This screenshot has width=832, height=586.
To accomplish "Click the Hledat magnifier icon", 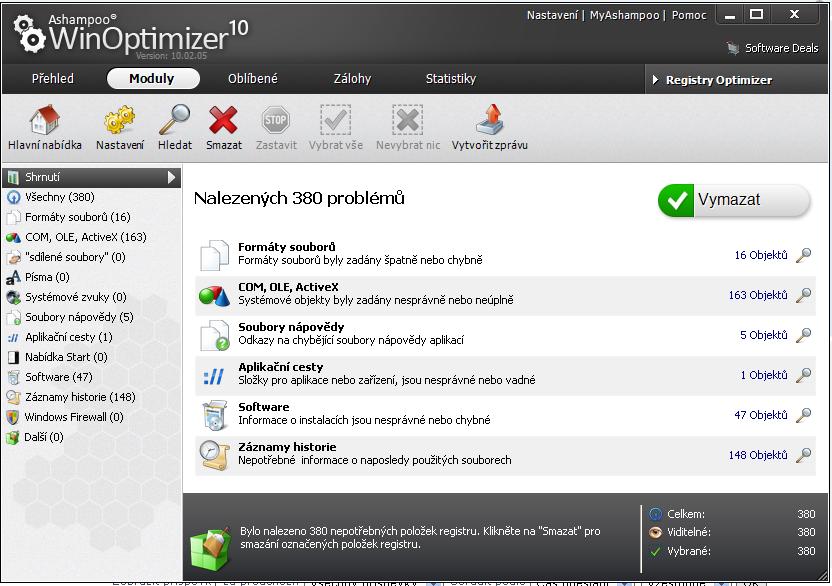I will coord(175,119).
